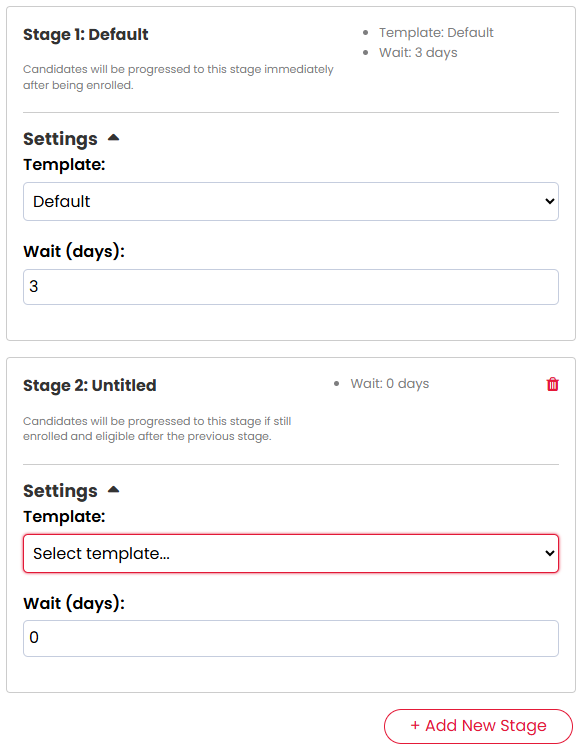Click the Select template dropdown chevron
585x752 pixels.
550,553
